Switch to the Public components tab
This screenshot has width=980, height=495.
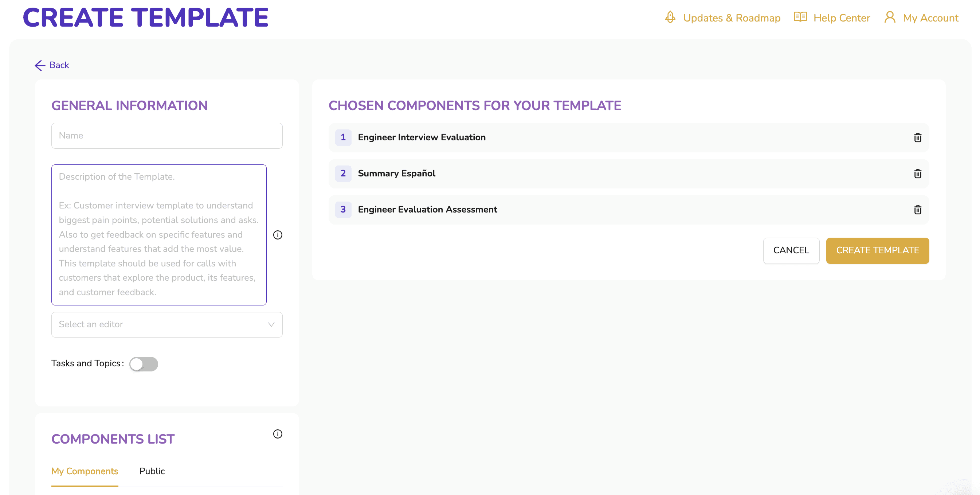click(152, 471)
